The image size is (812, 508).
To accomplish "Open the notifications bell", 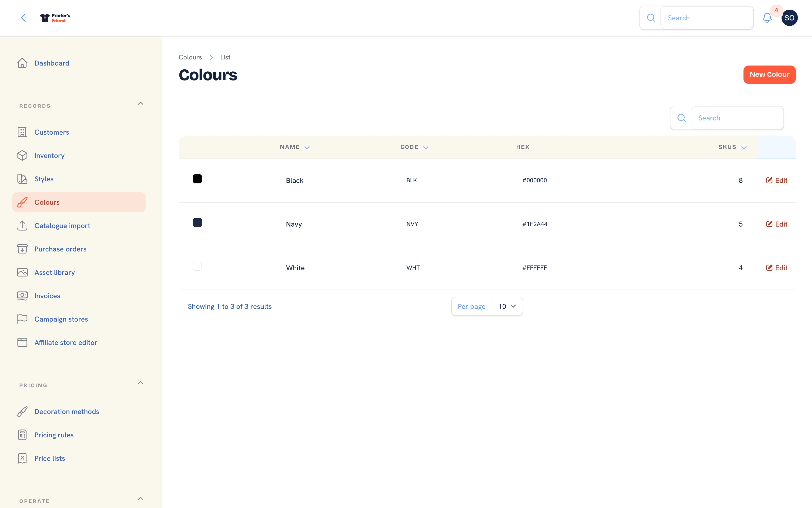I will (x=767, y=18).
